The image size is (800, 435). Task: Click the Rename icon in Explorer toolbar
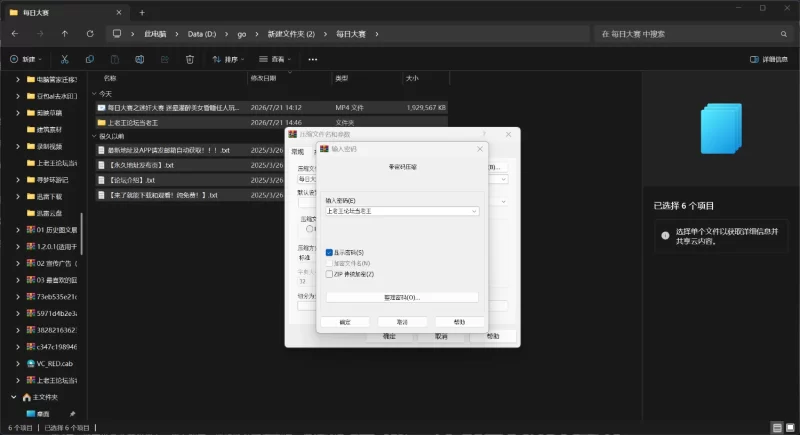(139, 59)
